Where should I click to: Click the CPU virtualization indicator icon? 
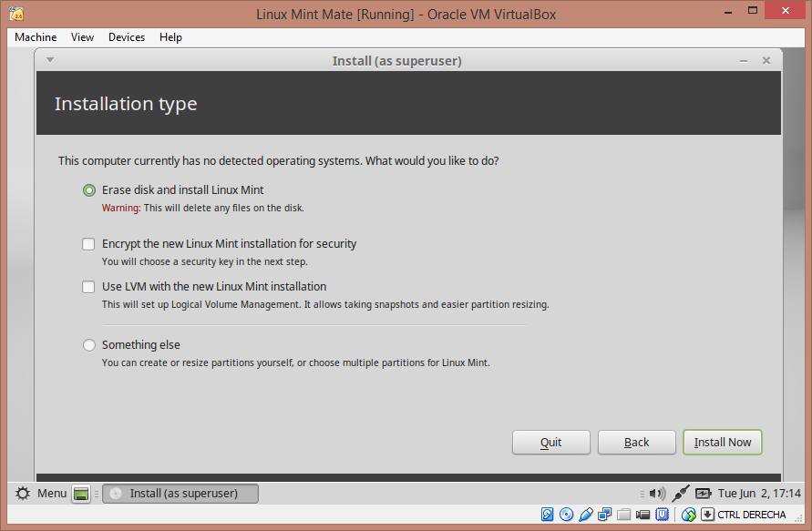pos(662,515)
